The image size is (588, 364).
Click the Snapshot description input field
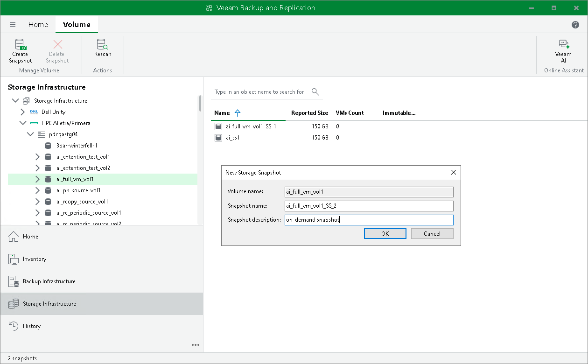pyautogui.click(x=369, y=220)
